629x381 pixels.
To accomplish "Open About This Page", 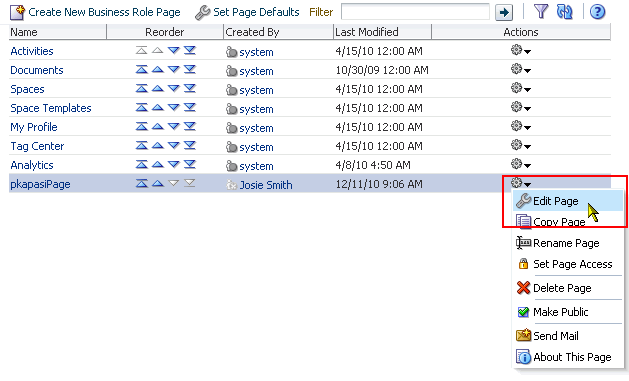I will [568, 357].
